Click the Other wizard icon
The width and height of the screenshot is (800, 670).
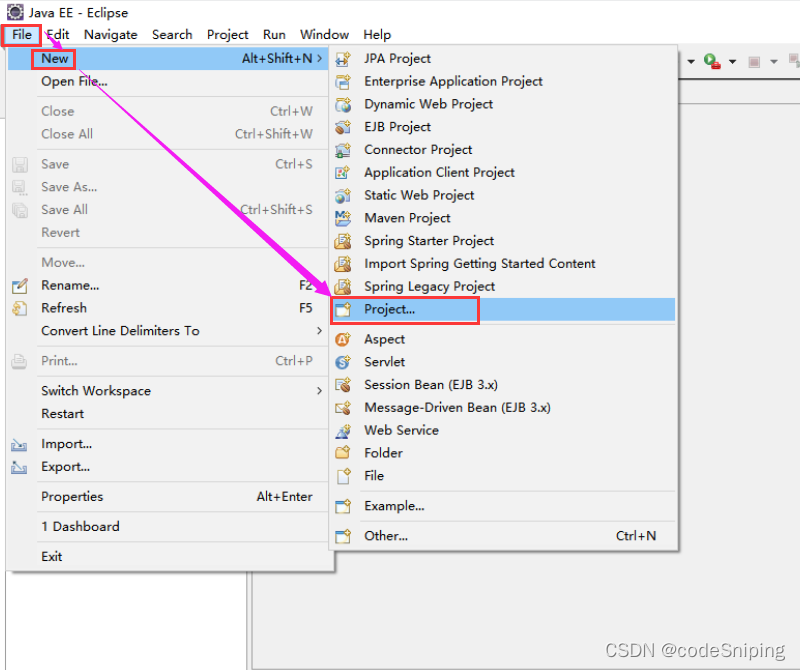click(x=343, y=536)
